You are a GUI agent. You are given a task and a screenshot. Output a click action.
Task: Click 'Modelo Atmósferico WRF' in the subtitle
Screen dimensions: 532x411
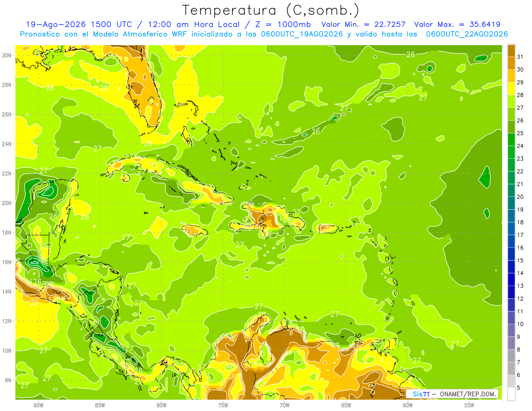tap(139, 34)
